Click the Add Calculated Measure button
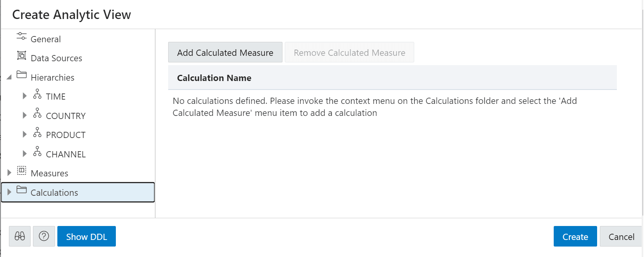This screenshot has height=257, width=644. coord(225,52)
